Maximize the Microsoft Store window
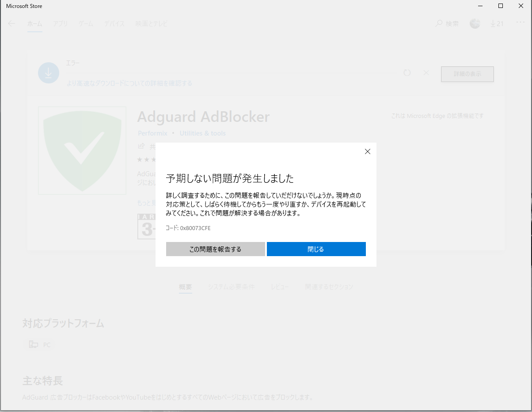 tap(500, 6)
